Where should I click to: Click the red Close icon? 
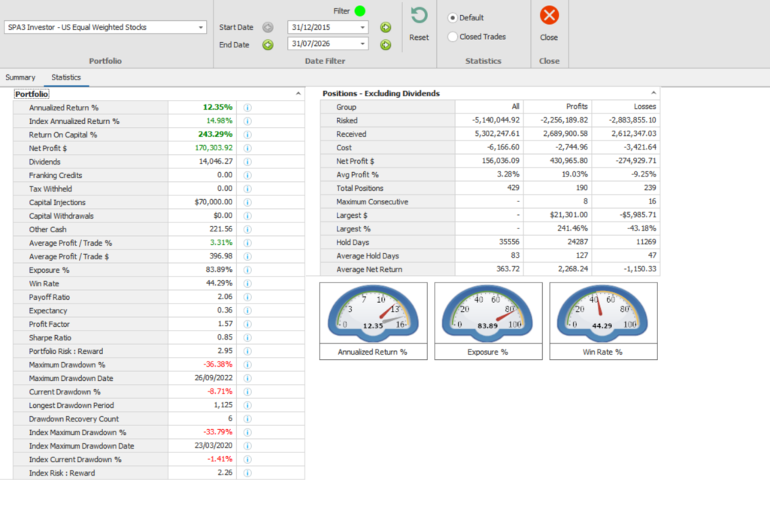tap(549, 15)
